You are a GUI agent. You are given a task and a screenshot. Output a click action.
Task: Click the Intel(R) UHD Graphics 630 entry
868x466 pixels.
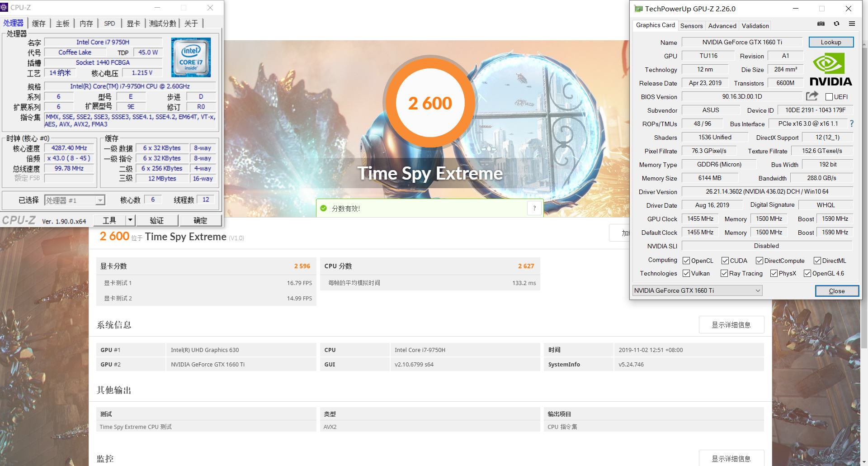click(x=205, y=350)
